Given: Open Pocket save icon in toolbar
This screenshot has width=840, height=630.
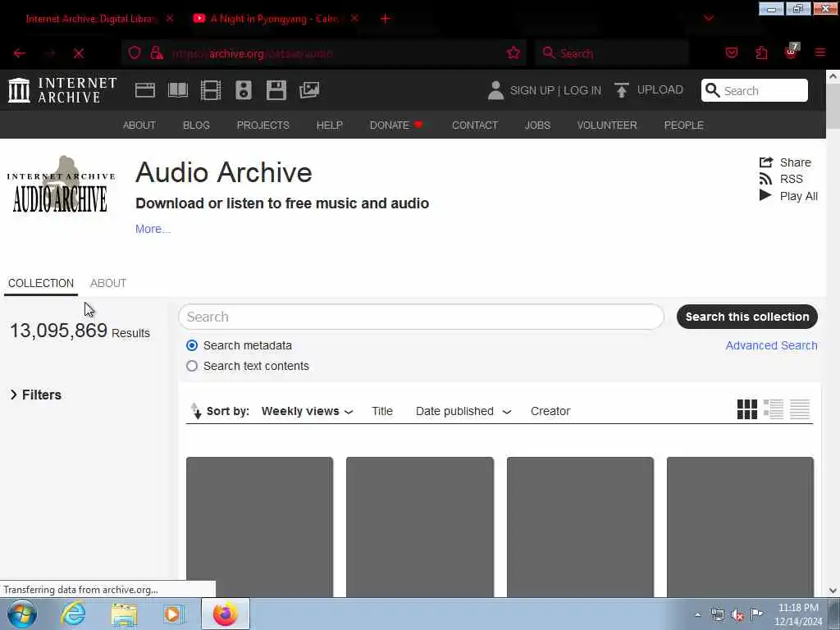Looking at the screenshot, I should 731,52.
